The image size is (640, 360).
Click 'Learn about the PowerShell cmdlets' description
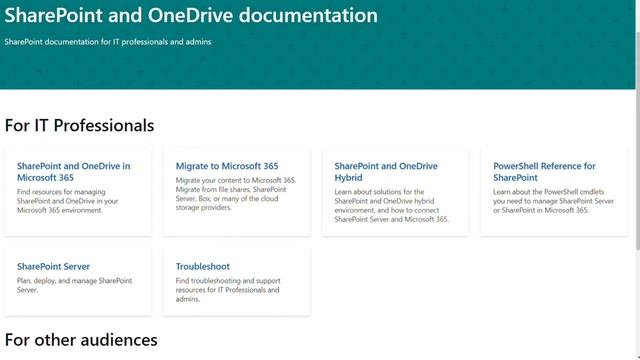(553, 201)
